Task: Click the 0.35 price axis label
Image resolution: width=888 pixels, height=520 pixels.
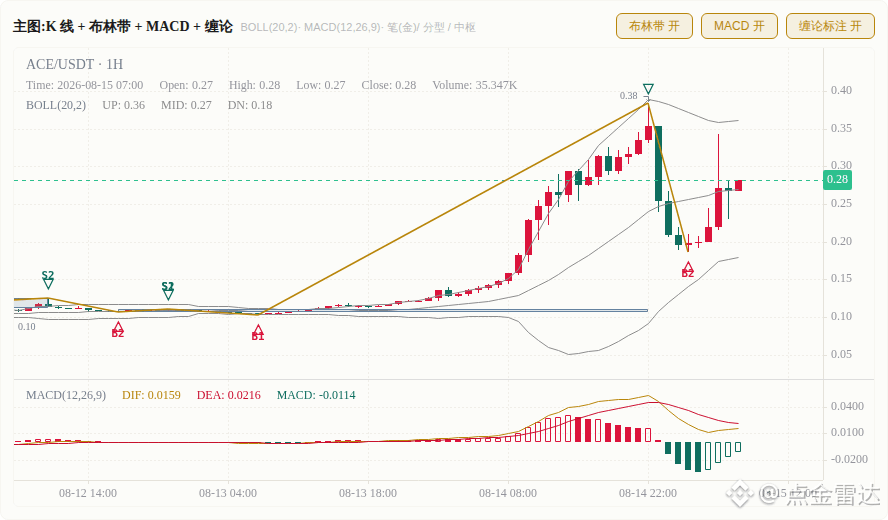Action: tap(841, 129)
